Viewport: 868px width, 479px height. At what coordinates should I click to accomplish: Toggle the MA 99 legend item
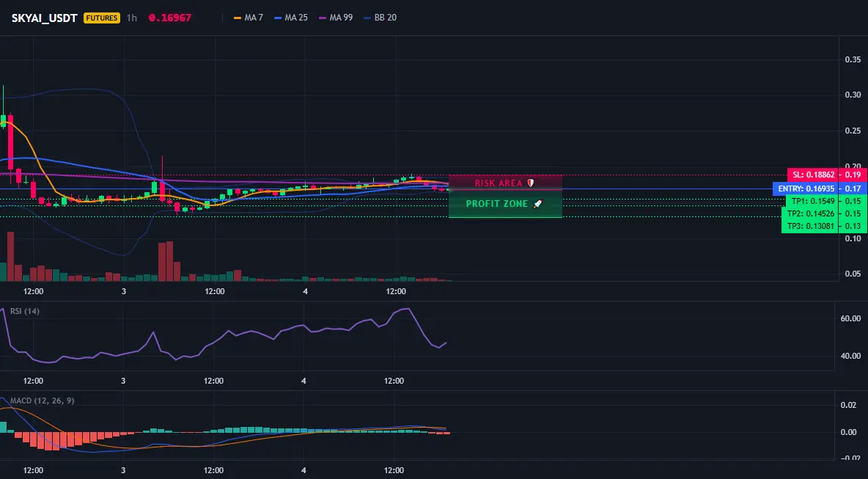point(336,18)
